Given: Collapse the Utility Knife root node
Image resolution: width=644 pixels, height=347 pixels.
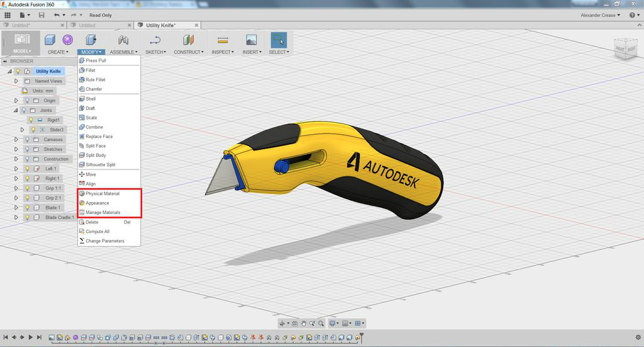Looking at the screenshot, I should [x=9, y=71].
